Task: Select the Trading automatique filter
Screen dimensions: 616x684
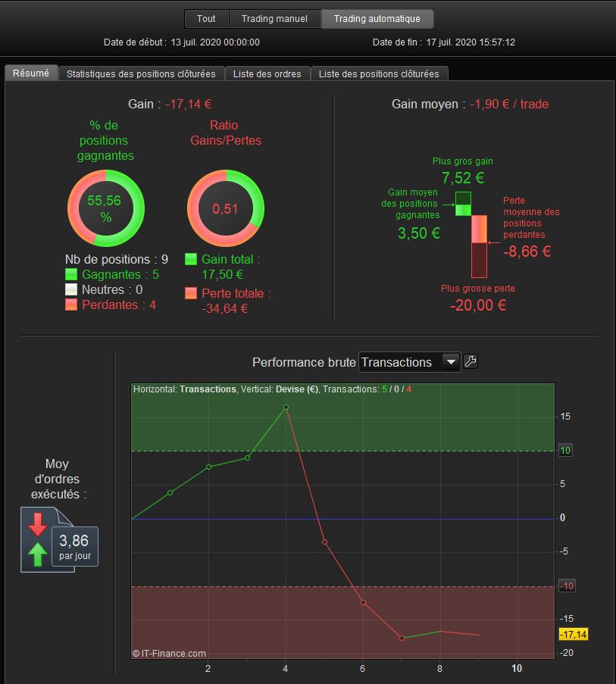Action: point(377,19)
